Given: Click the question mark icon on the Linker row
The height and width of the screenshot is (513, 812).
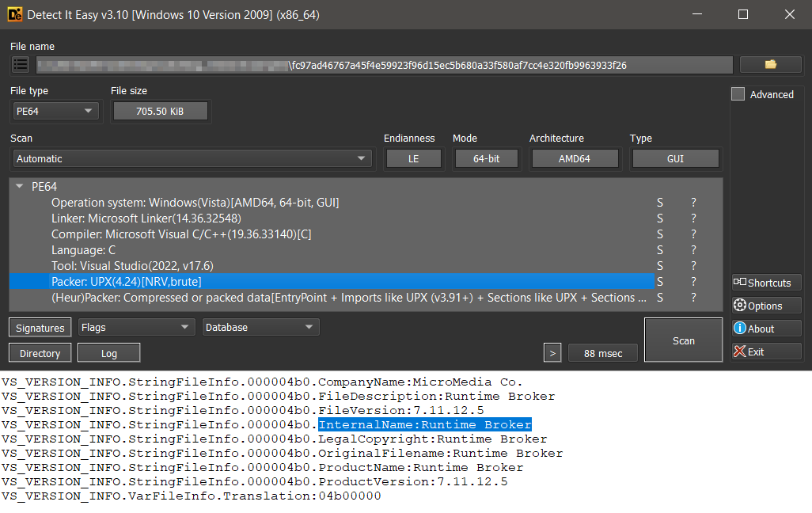Looking at the screenshot, I should pyautogui.click(x=693, y=218).
